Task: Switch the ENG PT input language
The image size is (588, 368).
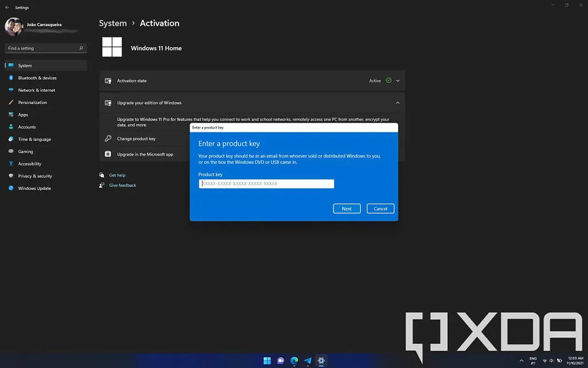Action: (533, 361)
